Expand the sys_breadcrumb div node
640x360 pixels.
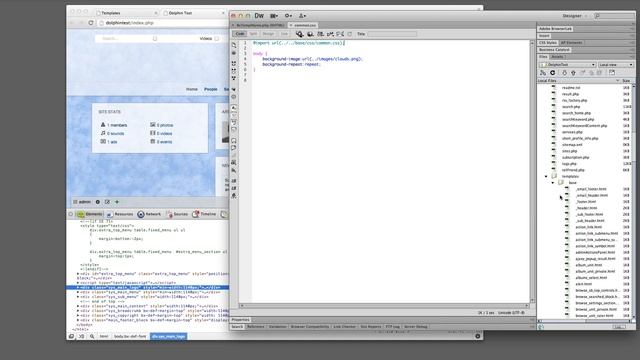pyautogui.click(x=78, y=311)
